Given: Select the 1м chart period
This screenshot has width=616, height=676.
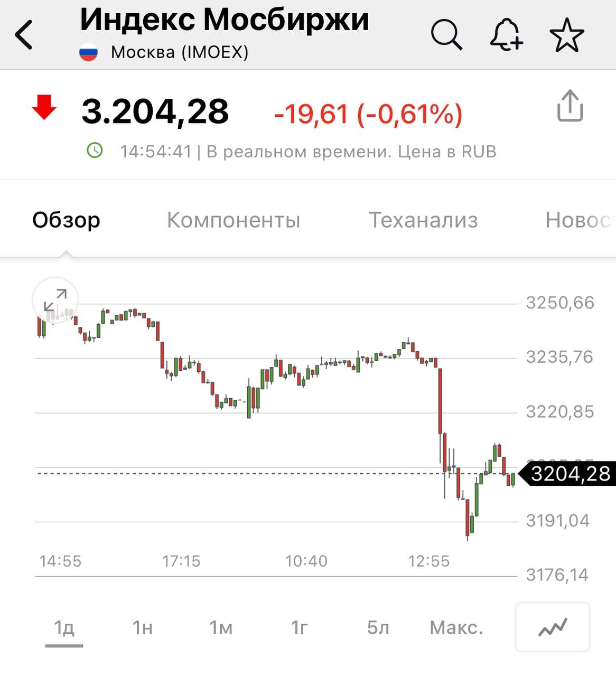Looking at the screenshot, I should pos(221,628).
